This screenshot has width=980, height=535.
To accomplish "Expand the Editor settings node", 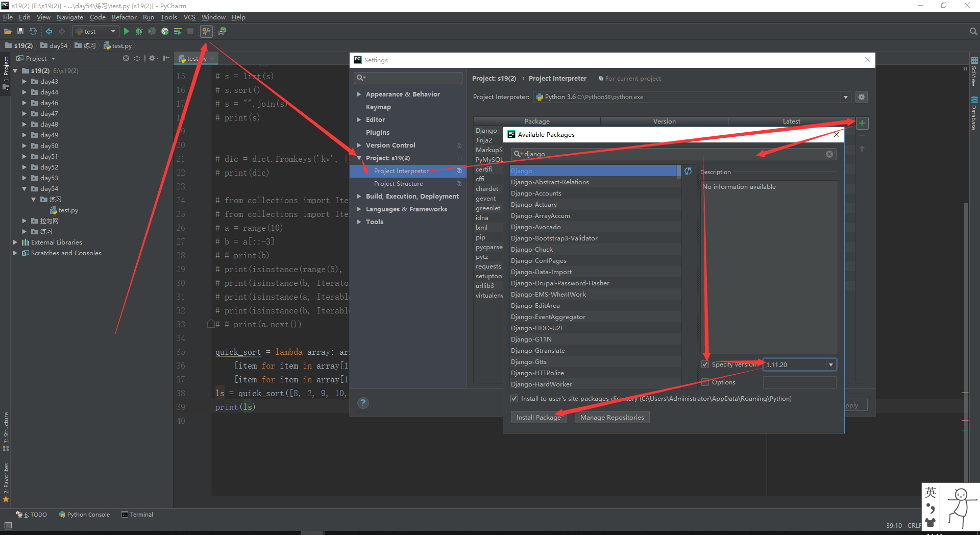I will pos(359,120).
